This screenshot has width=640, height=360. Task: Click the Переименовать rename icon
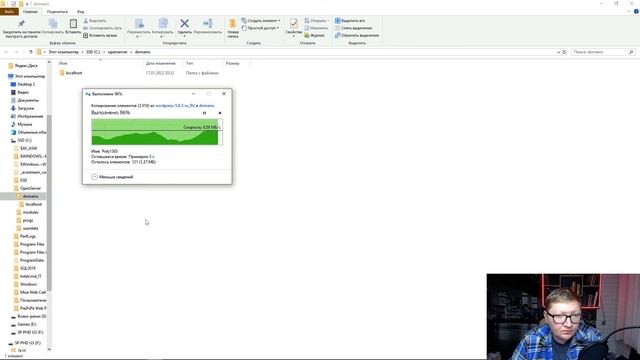tap(208, 23)
